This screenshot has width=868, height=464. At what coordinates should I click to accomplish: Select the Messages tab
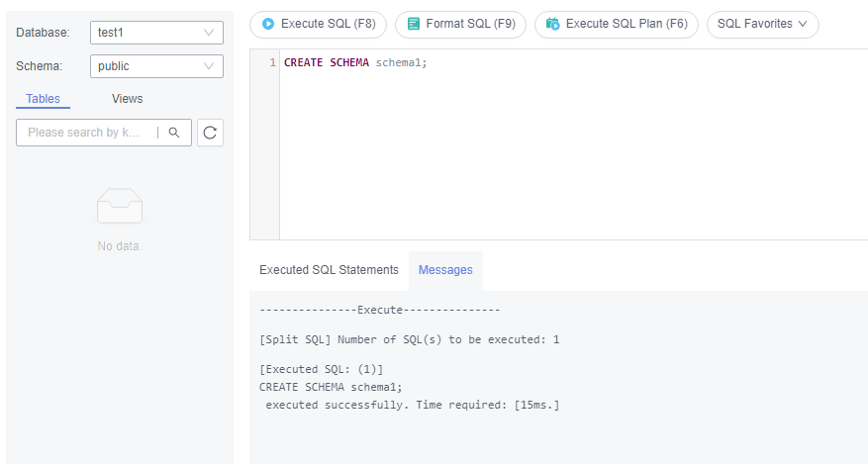point(445,270)
